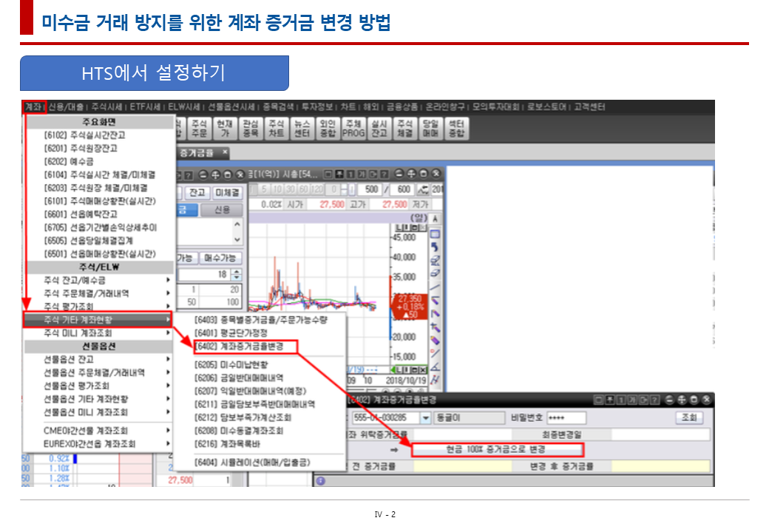Select [6403] 종목별증거금율/주문가능수량 entry
This screenshot has width=769, height=532.
pos(261,320)
